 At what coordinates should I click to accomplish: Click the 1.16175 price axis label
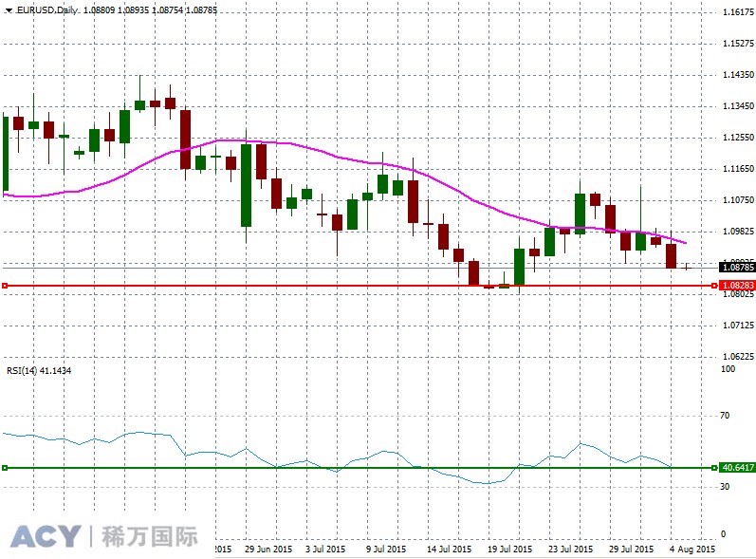coord(738,12)
